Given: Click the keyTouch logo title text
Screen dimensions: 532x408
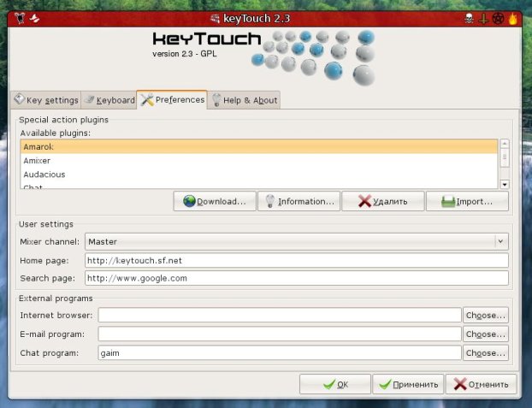Looking at the screenshot, I should [x=207, y=38].
